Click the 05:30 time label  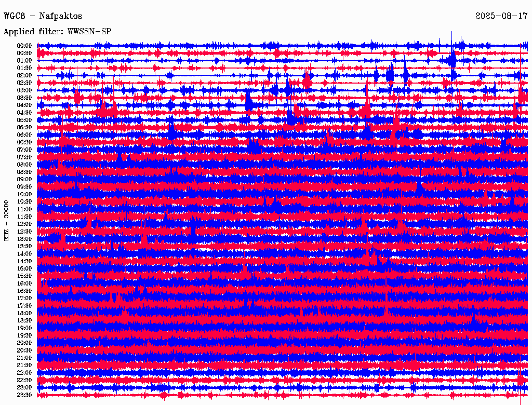click(x=24, y=128)
